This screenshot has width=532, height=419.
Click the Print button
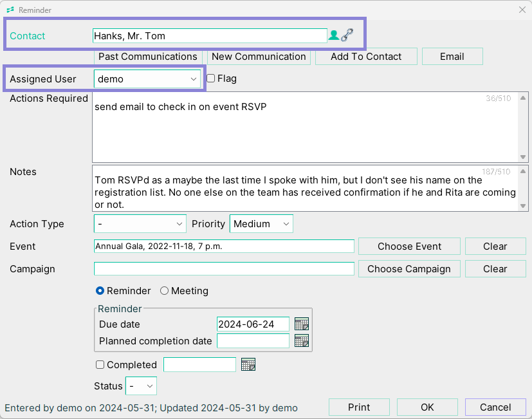coord(359,407)
